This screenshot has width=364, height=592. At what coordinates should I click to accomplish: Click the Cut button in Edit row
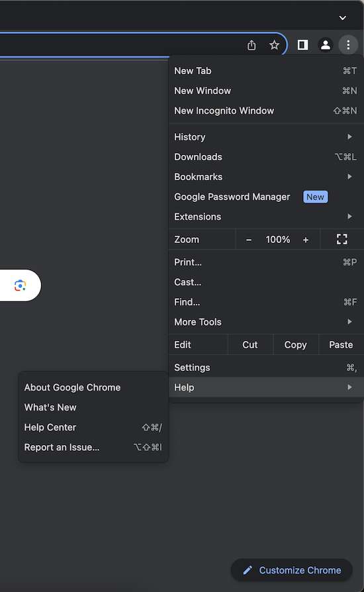[250, 345]
